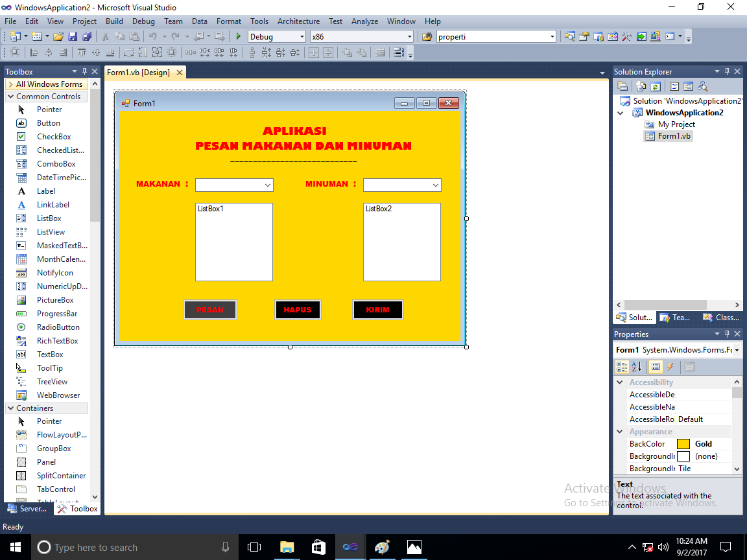Start debugging with the green Run arrow
Viewport: 747px width, 560px height.
click(238, 36)
